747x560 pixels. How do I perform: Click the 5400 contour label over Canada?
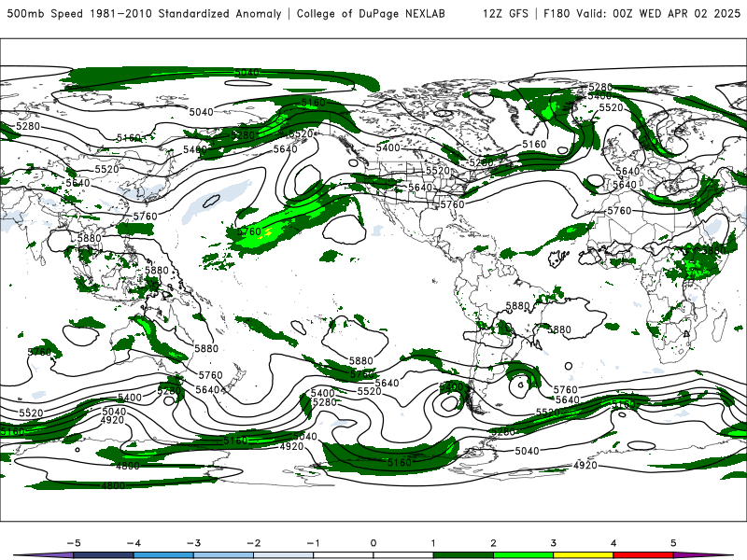tap(388, 148)
